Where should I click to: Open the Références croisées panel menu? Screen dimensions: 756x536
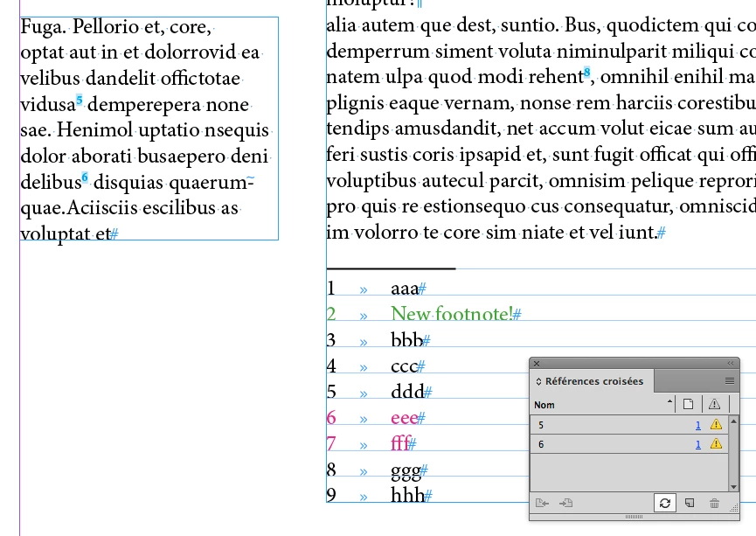(x=730, y=381)
